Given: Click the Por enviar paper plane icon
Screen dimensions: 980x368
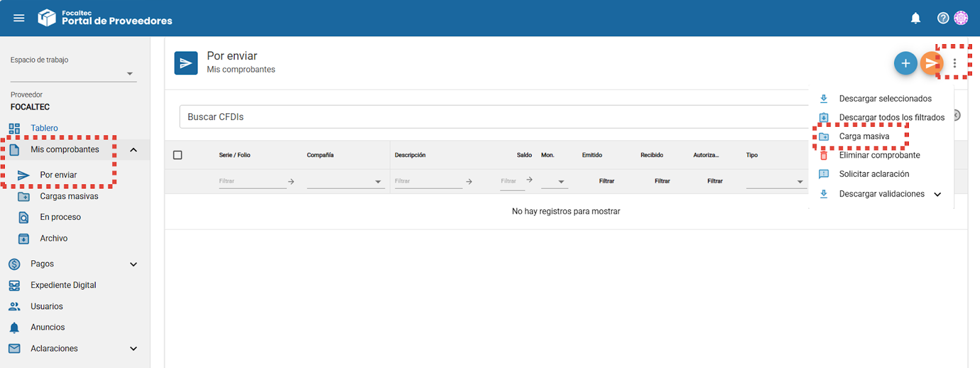Looking at the screenshot, I should [24, 175].
